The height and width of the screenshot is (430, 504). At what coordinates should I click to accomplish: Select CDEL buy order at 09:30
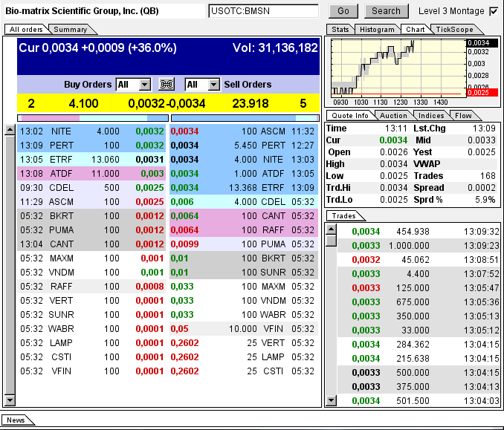click(x=91, y=188)
